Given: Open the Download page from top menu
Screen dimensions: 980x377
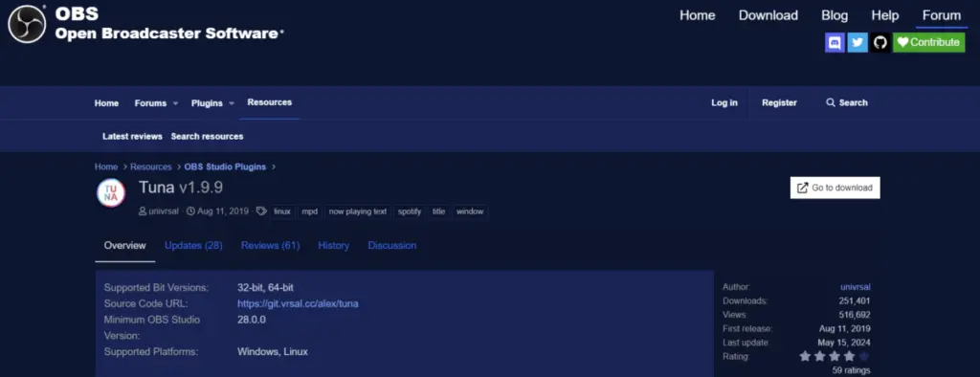Looking at the screenshot, I should 768,15.
